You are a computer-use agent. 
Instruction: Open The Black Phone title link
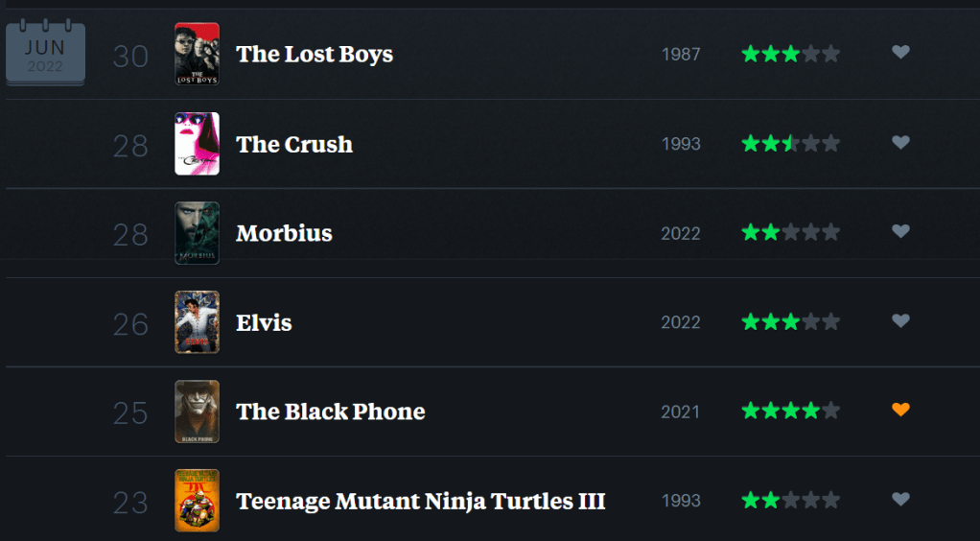click(x=330, y=412)
